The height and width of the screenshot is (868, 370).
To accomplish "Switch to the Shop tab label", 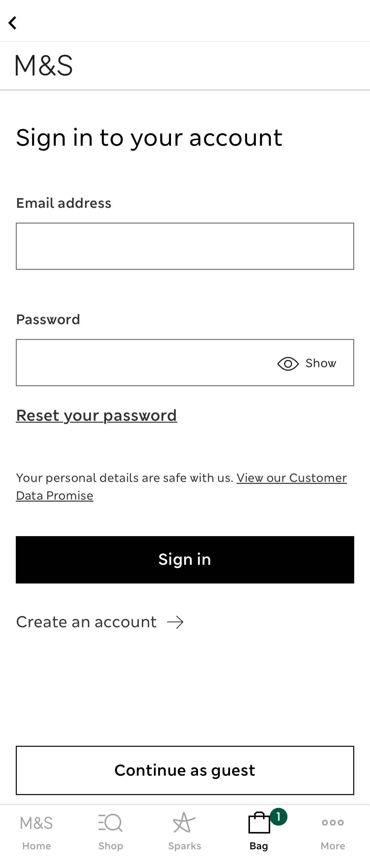I will click(x=111, y=846).
